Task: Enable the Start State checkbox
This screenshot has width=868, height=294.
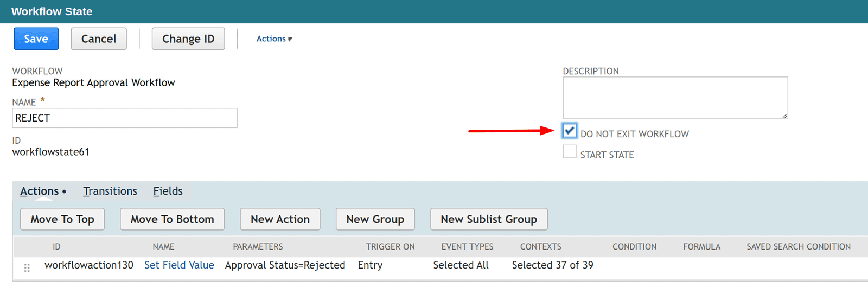Action: pyautogui.click(x=570, y=151)
